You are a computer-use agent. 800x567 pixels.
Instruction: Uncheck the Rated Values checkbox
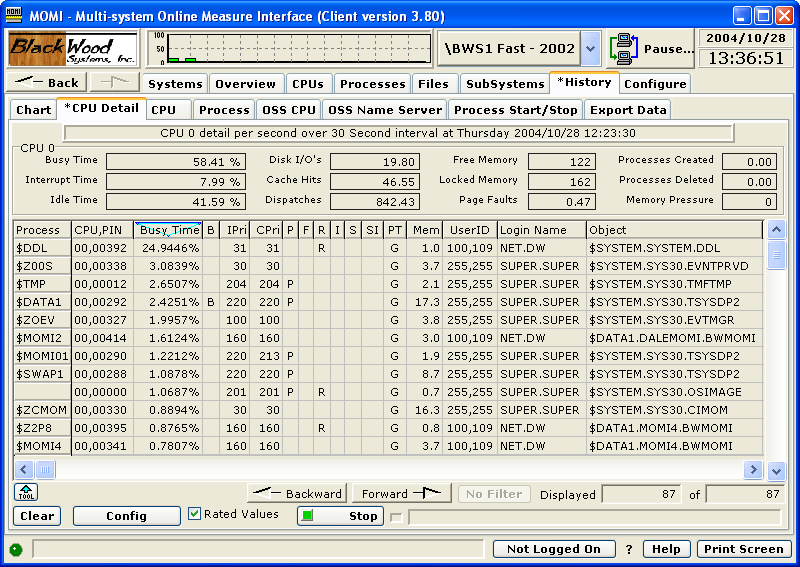pyautogui.click(x=195, y=514)
